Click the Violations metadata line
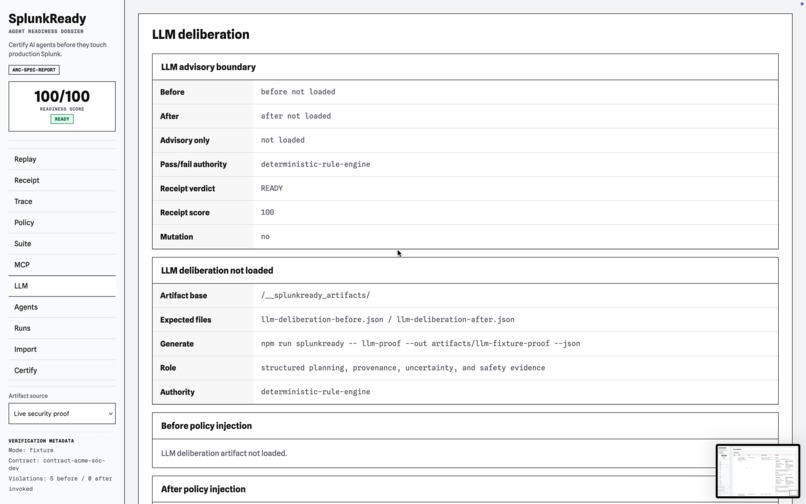This screenshot has height=504, width=806. click(x=60, y=478)
